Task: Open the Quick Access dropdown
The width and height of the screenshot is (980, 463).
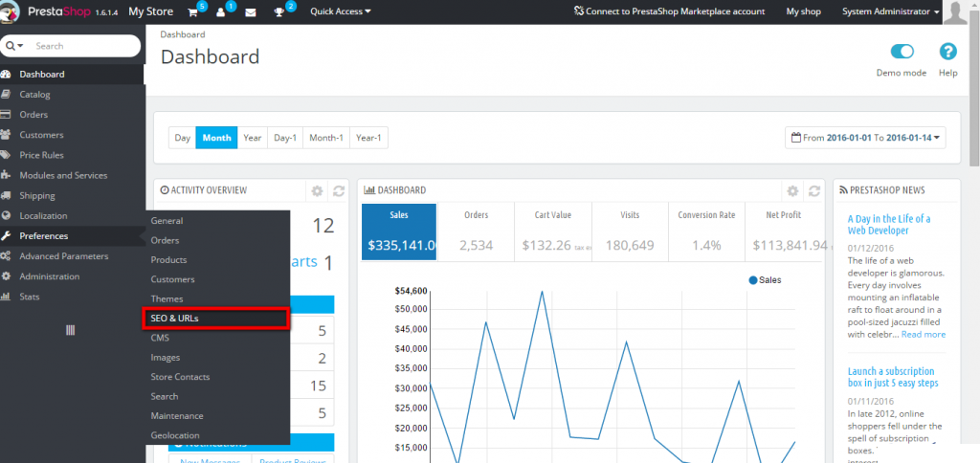Action: click(x=341, y=11)
